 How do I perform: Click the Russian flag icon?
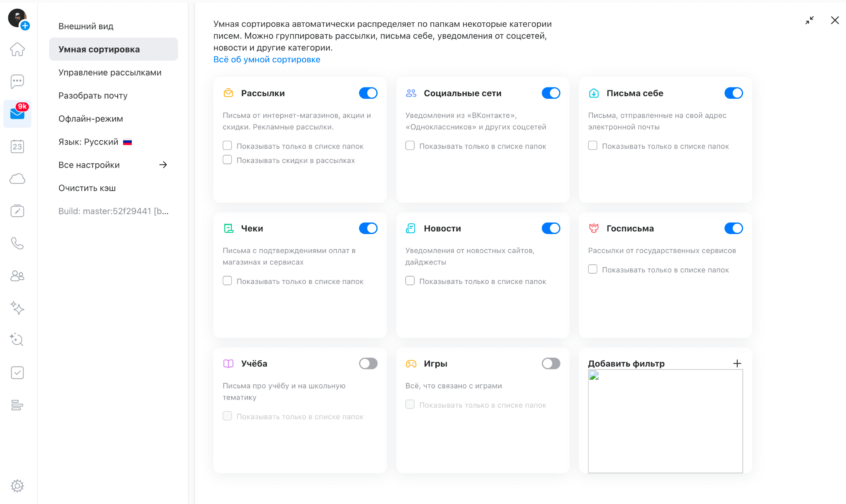tap(128, 142)
